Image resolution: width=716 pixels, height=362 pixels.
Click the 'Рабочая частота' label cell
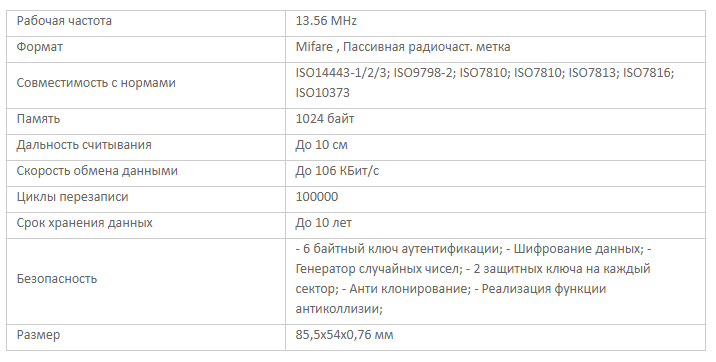(146, 21)
